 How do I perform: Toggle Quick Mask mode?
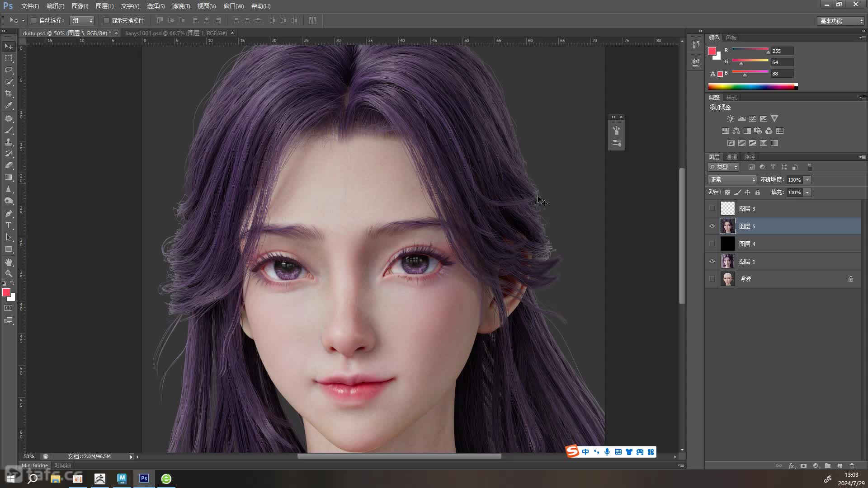pos(9,308)
